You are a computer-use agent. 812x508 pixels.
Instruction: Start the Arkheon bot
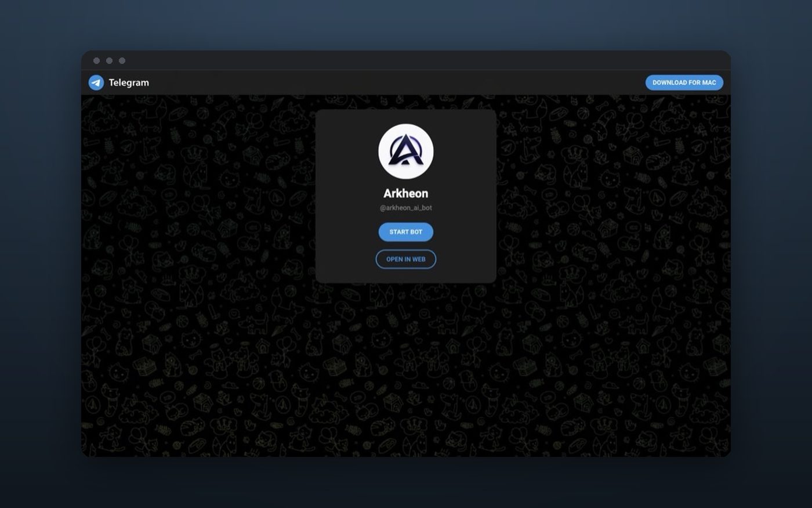406,232
